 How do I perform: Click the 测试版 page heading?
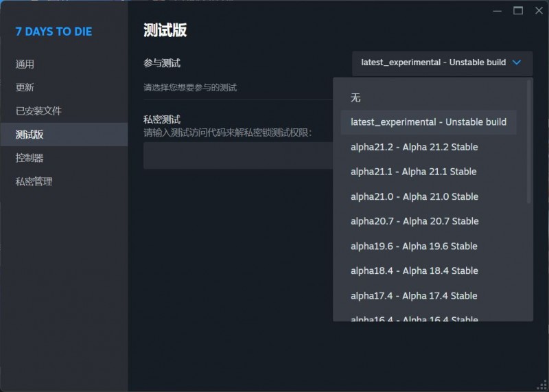click(x=165, y=30)
